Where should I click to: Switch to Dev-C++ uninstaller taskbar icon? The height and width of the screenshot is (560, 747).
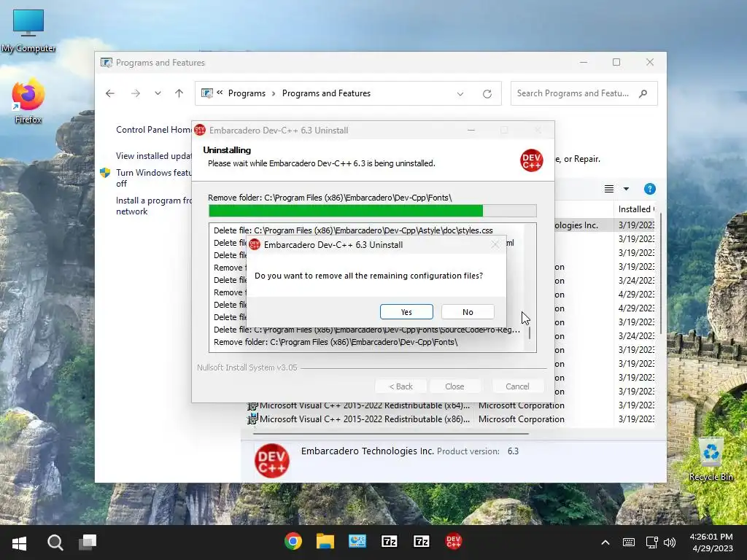453,542
